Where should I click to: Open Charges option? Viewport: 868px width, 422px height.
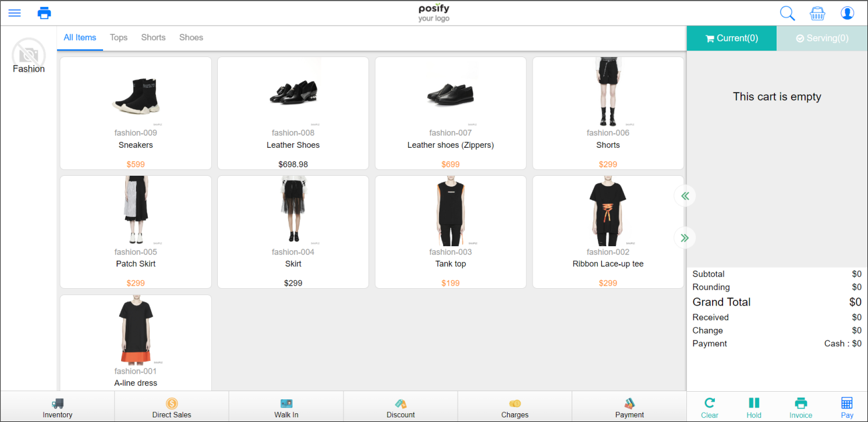tap(515, 407)
